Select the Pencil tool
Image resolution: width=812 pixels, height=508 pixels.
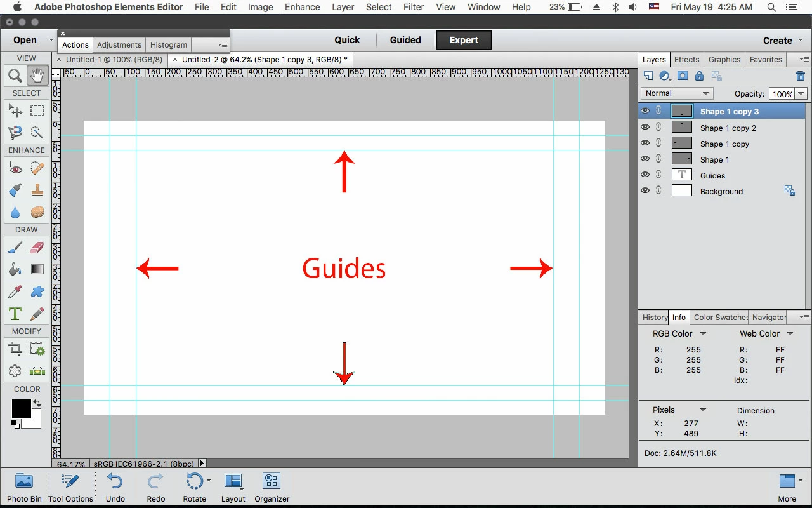37,314
